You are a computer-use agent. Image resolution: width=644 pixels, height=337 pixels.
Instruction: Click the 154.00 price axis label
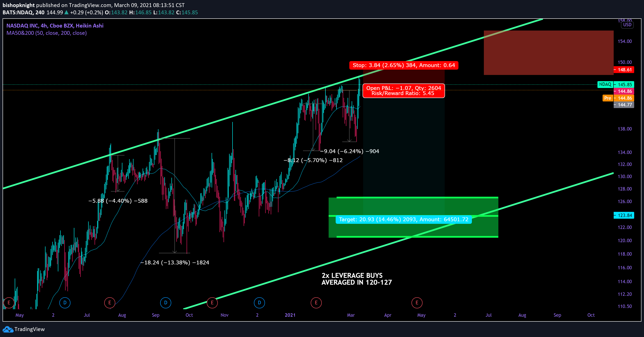click(625, 41)
